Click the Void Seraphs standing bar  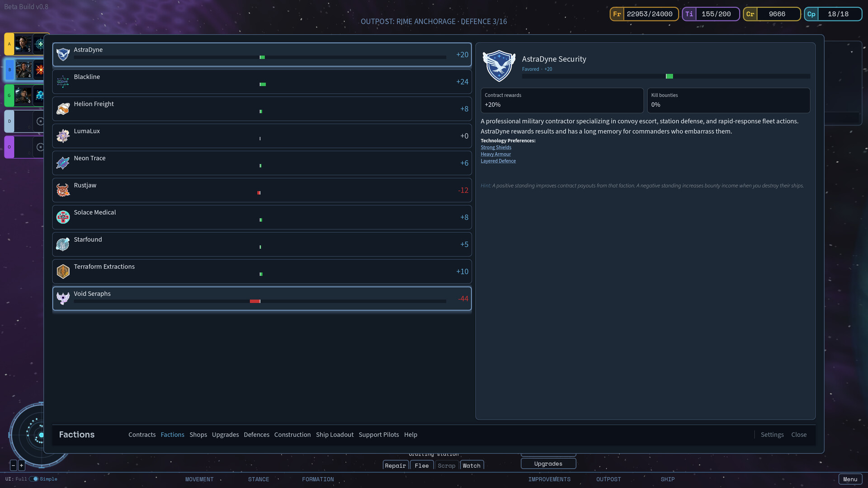(260, 301)
